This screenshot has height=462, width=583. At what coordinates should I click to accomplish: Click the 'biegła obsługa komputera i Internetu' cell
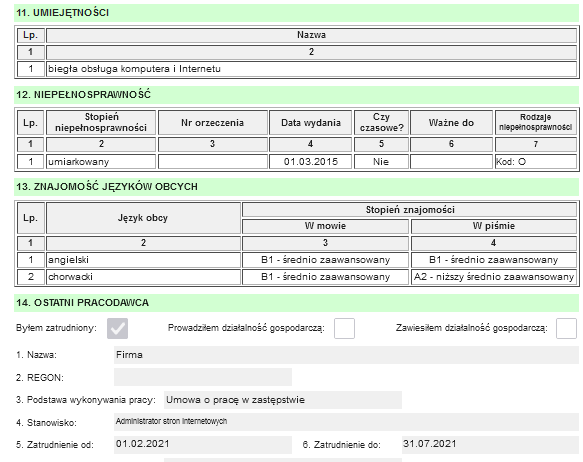point(311,69)
